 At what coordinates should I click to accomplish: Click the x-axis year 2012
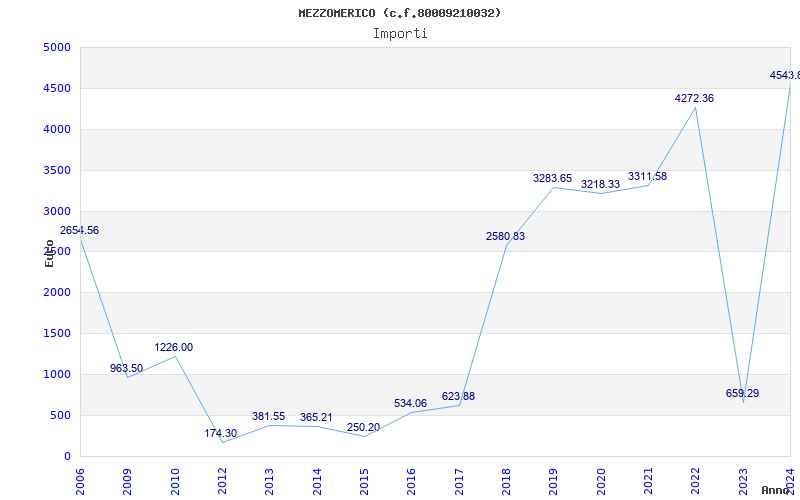pos(222,482)
